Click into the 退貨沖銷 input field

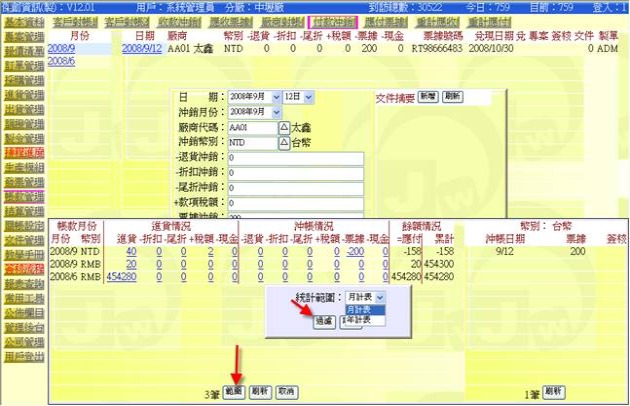point(293,158)
